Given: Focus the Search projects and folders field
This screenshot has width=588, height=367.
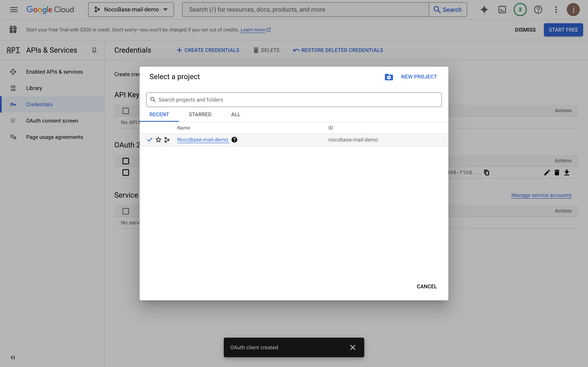Looking at the screenshot, I should pyautogui.click(x=294, y=100).
